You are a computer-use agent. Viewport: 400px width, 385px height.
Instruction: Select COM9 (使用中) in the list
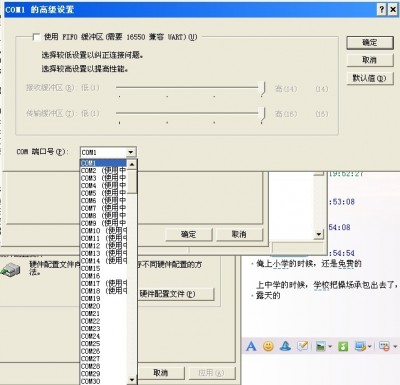104,223
